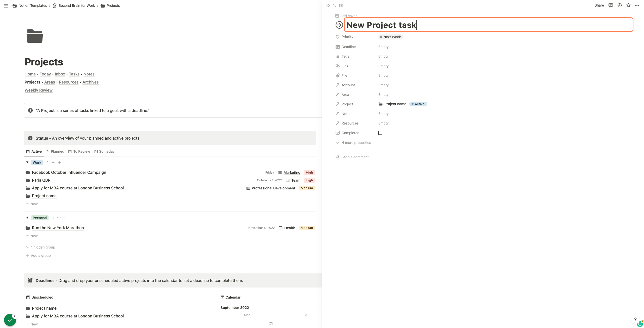This screenshot has height=328, width=644.
Task: Switch the peek mode layout icon
Action: 341,6
